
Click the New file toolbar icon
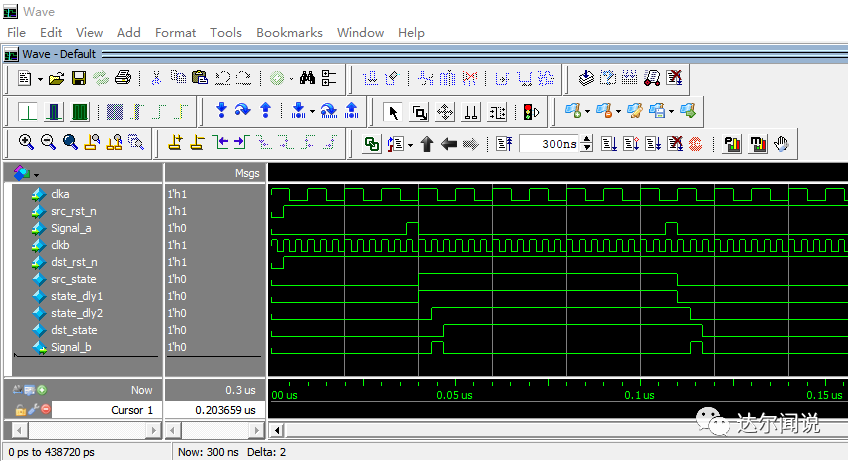click(24, 78)
